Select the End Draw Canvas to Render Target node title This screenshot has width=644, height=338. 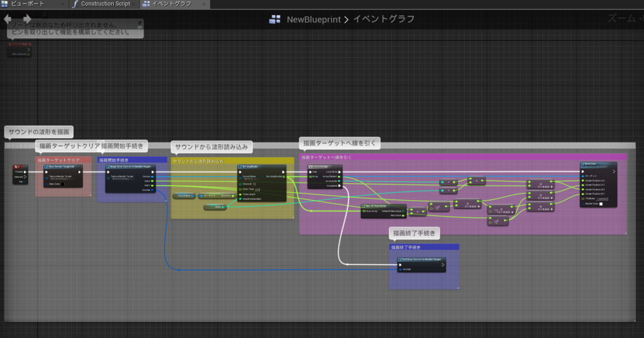(x=421, y=259)
